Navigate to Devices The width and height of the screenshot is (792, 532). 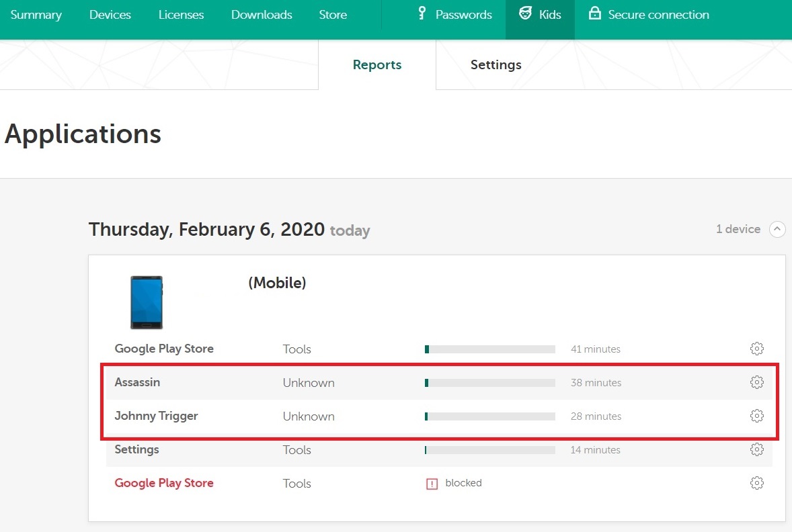(110, 15)
